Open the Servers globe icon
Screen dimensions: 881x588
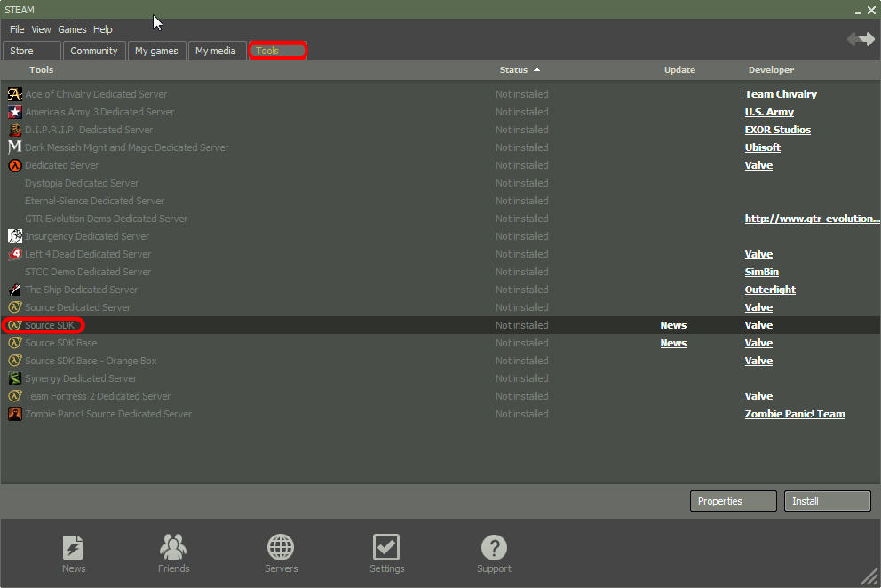[281, 547]
